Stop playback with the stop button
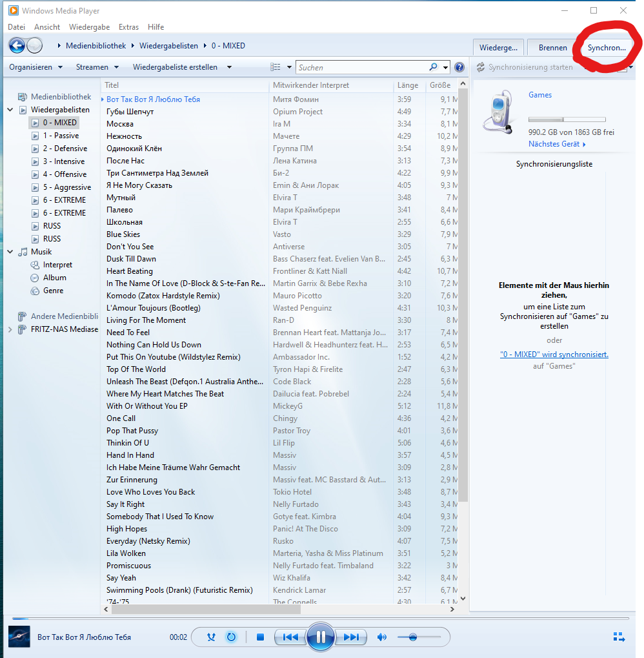The width and height of the screenshot is (644, 658). pyautogui.click(x=260, y=637)
